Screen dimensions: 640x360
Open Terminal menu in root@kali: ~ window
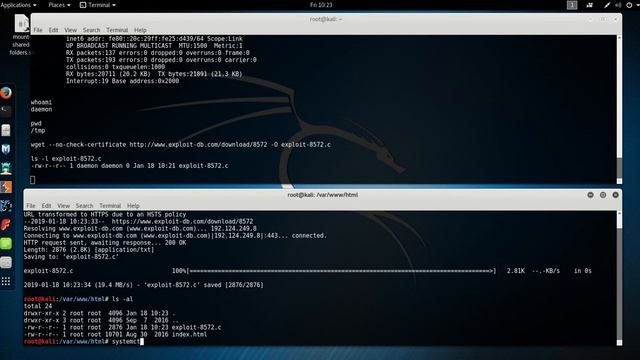pos(117,30)
